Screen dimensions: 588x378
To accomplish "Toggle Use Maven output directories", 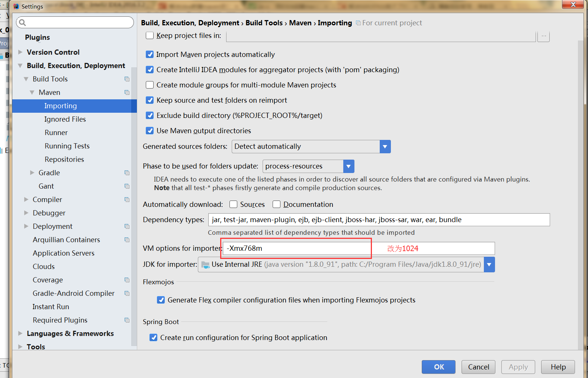I will tap(150, 131).
